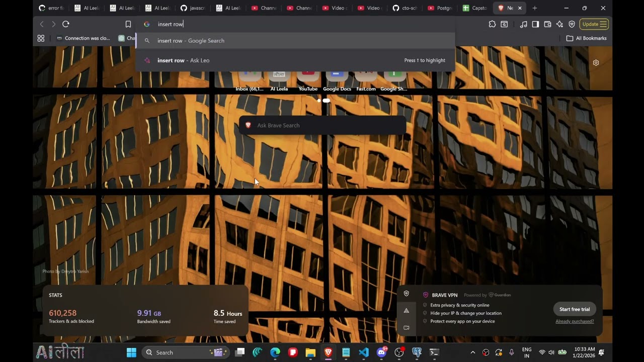Switch to the cto-sch GitHub tab
The image size is (644, 362).
coord(405,8)
